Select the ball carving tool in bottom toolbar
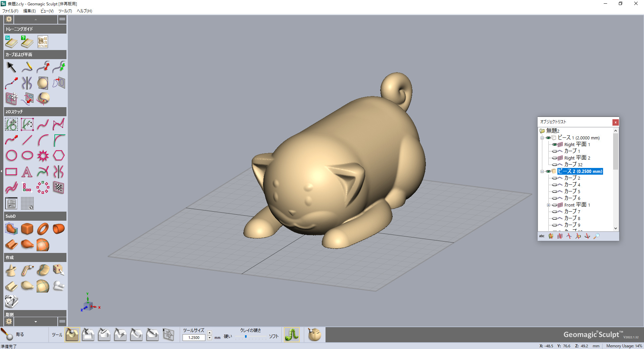Screen dimensions: 644x349 click(x=72, y=335)
